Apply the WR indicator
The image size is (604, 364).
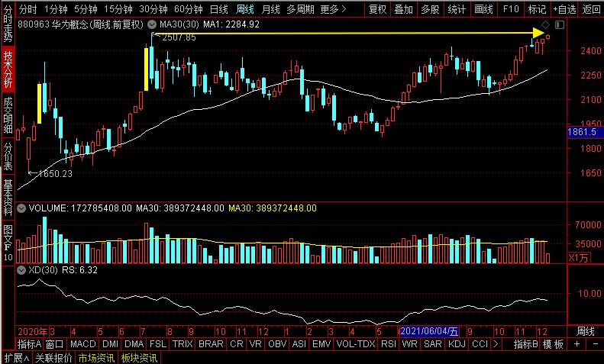[409, 344]
